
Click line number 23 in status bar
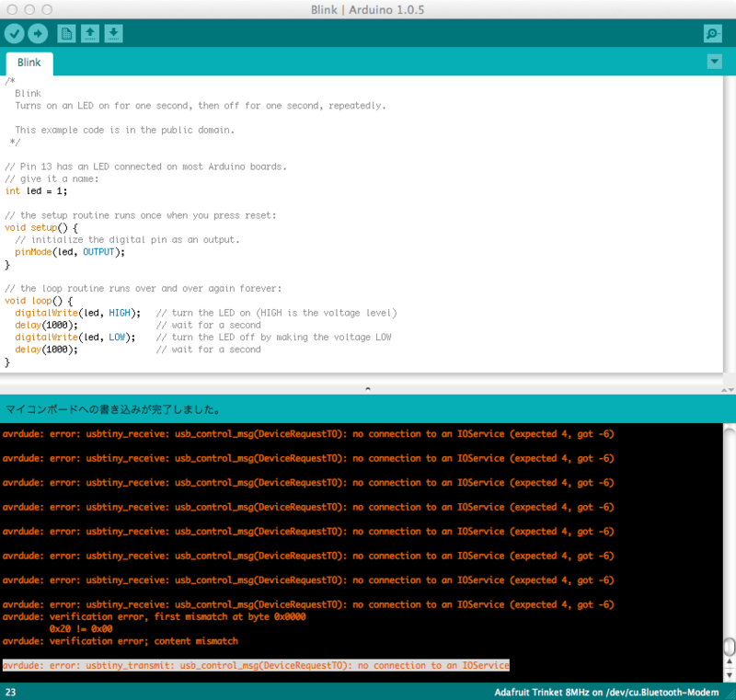click(x=10, y=692)
